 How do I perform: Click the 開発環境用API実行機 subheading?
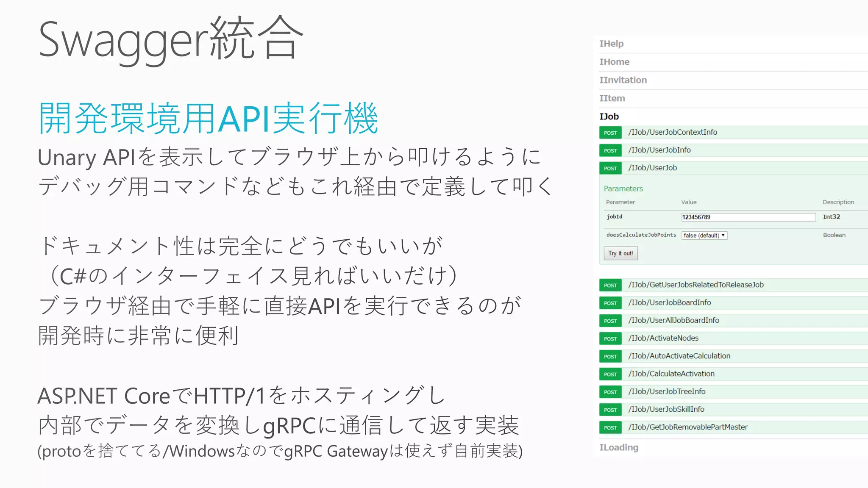[208, 118]
